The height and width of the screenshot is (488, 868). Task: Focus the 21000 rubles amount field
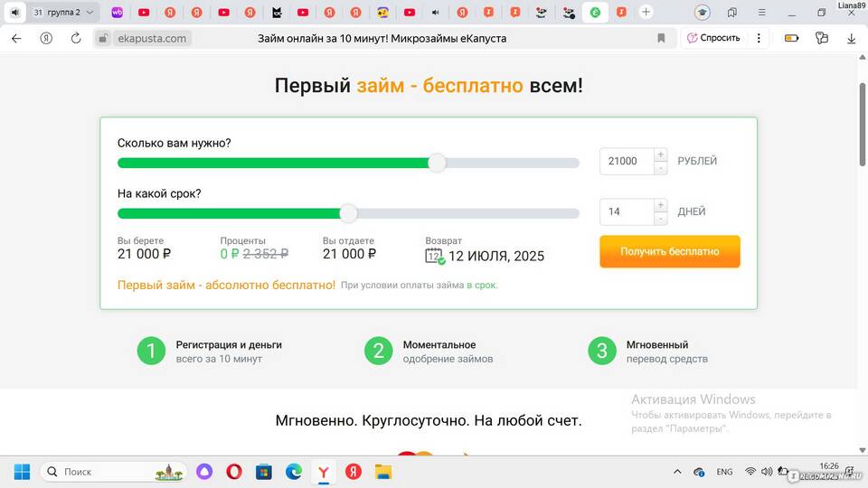pyautogui.click(x=627, y=161)
